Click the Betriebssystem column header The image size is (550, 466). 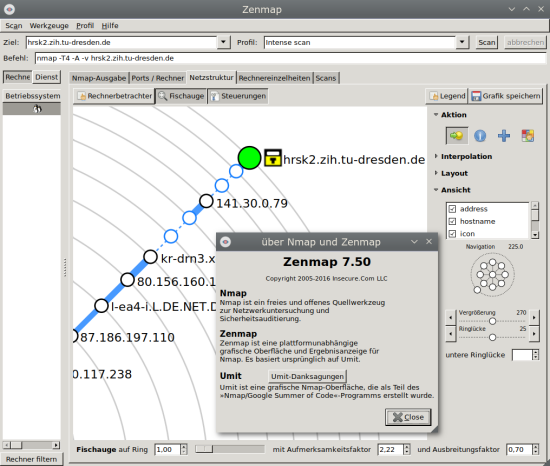[x=33, y=96]
